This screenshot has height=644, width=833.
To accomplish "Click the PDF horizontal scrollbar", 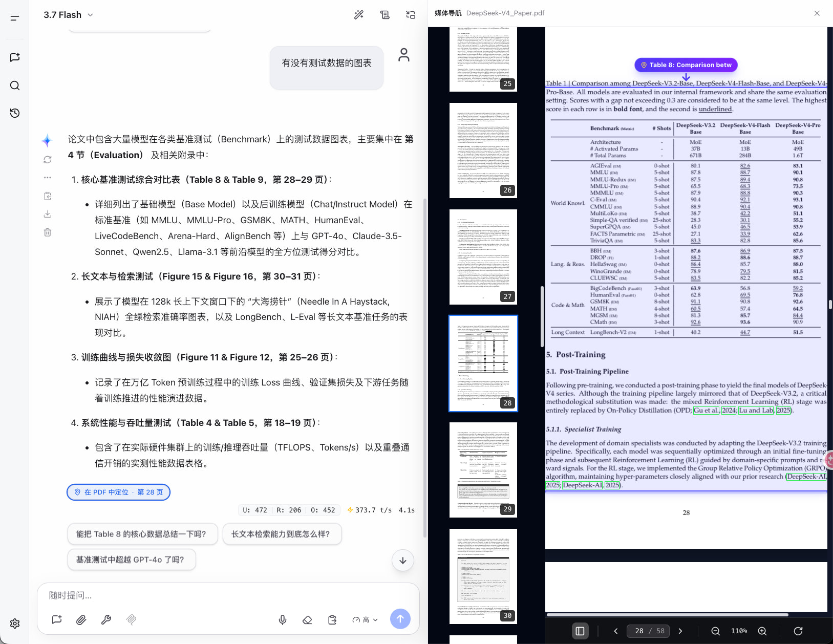I will point(668,614).
